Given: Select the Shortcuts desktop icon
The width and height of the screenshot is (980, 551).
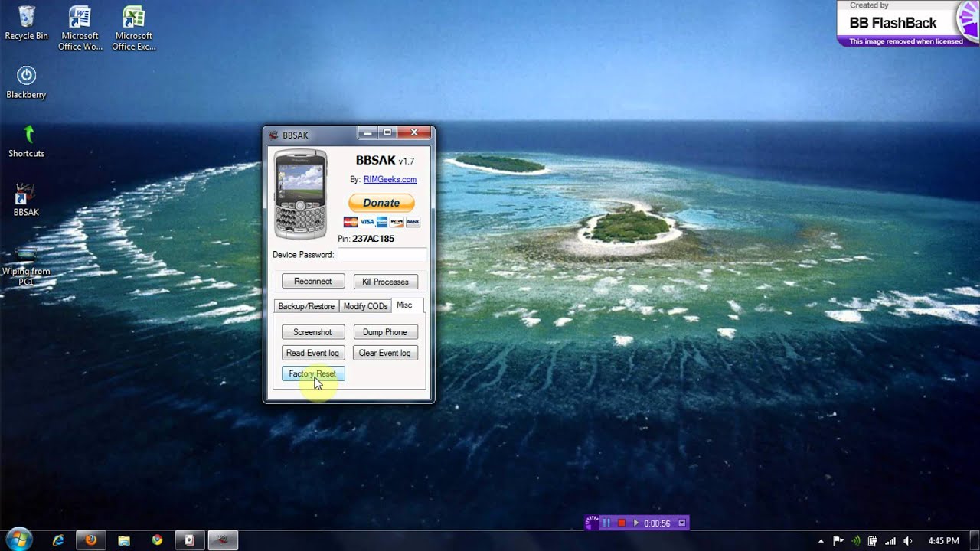Looking at the screenshot, I should (26, 142).
